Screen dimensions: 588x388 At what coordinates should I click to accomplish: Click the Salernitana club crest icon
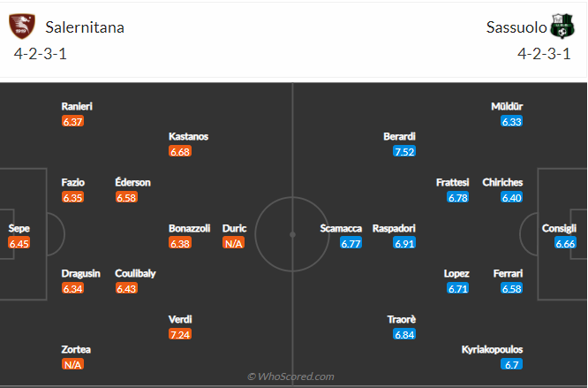23,27
